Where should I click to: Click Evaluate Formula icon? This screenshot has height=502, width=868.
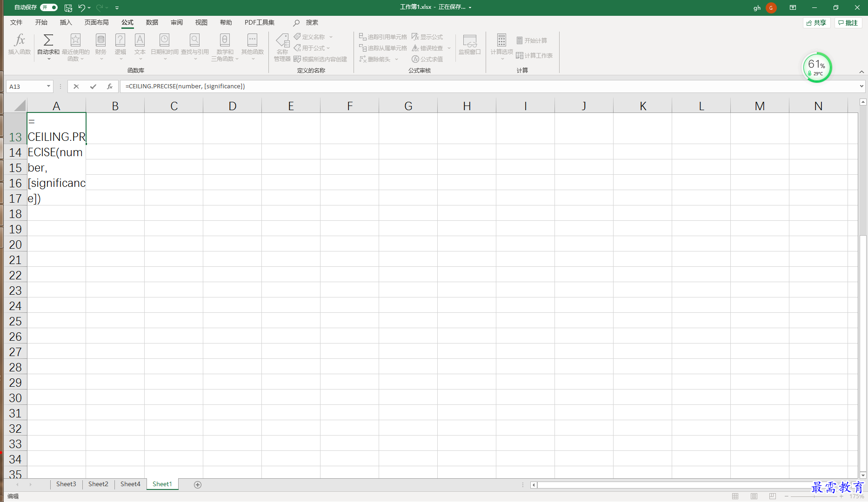click(415, 59)
